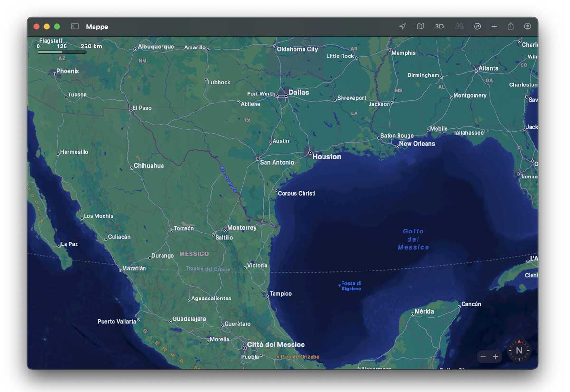Screen dimensions: 570x392
Task: Select the Tampico label
Action: pos(281,294)
